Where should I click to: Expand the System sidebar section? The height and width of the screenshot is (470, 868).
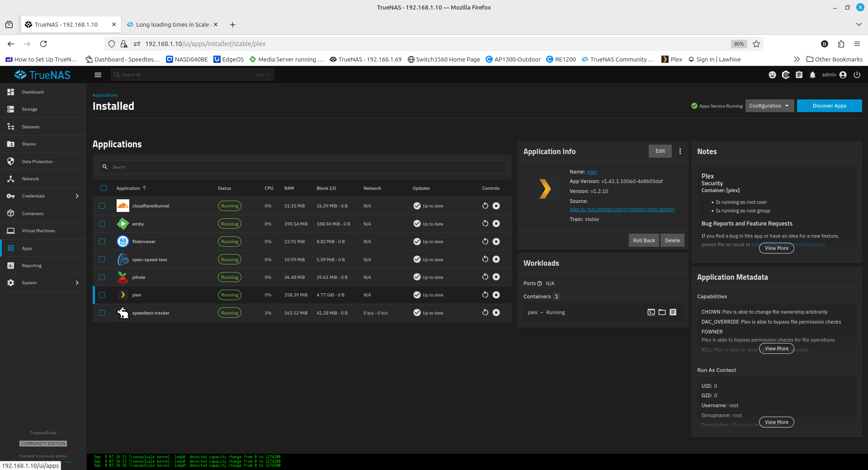(x=43, y=283)
